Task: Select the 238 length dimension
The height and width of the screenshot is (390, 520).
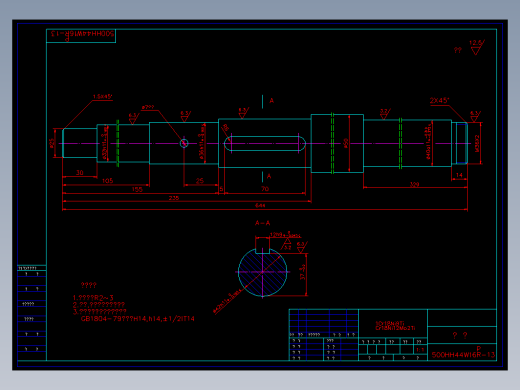Action: click(174, 198)
